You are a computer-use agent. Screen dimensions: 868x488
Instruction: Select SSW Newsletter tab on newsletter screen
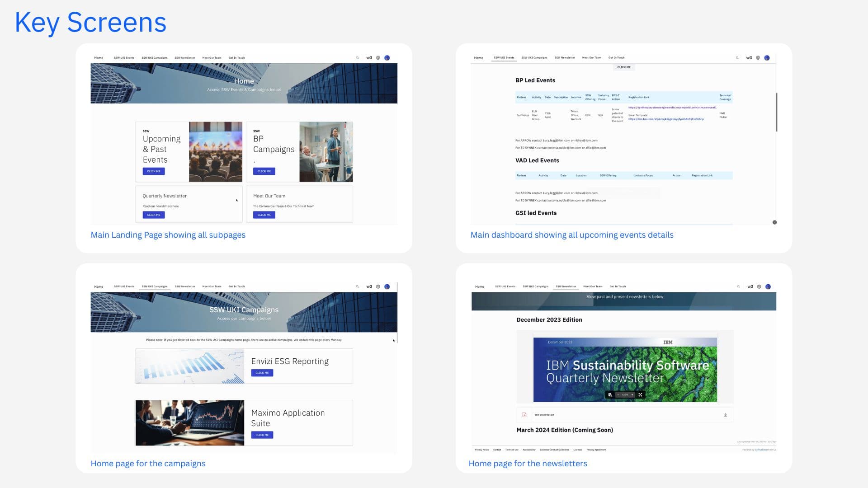pyautogui.click(x=566, y=286)
